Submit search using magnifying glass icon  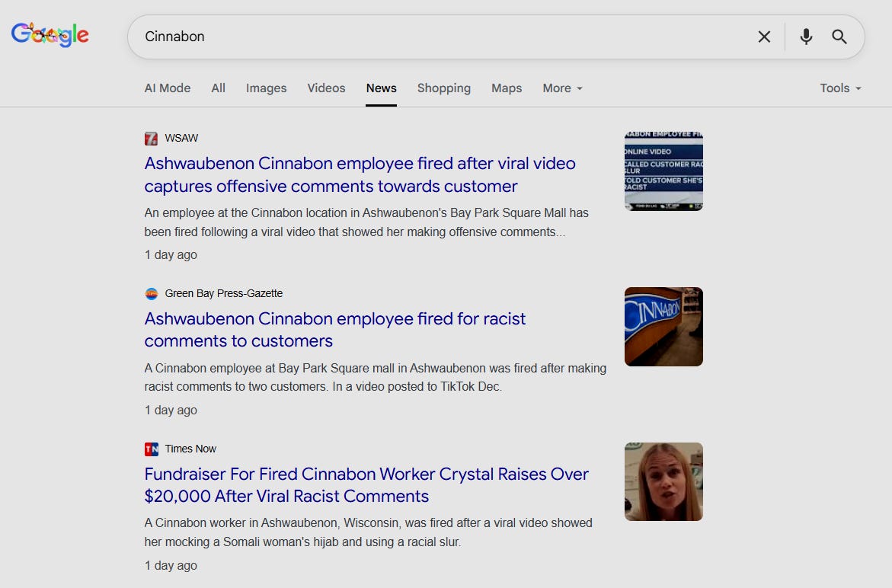(x=839, y=37)
